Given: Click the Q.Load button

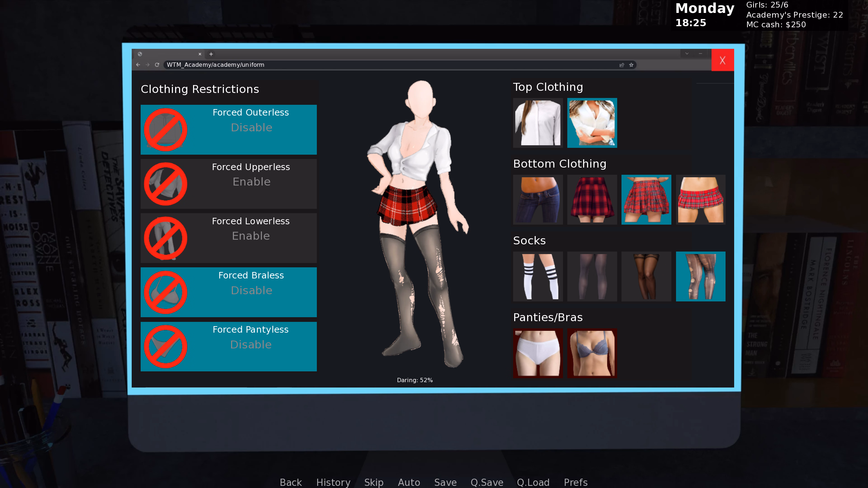Looking at the screenshot, I should pos(533,483).
